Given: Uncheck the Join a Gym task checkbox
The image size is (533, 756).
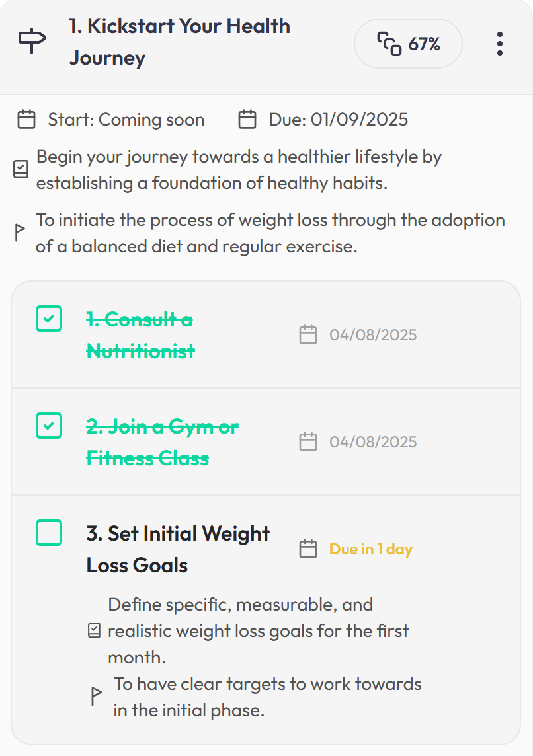Looking at the screenshot, I should point(49,426).
